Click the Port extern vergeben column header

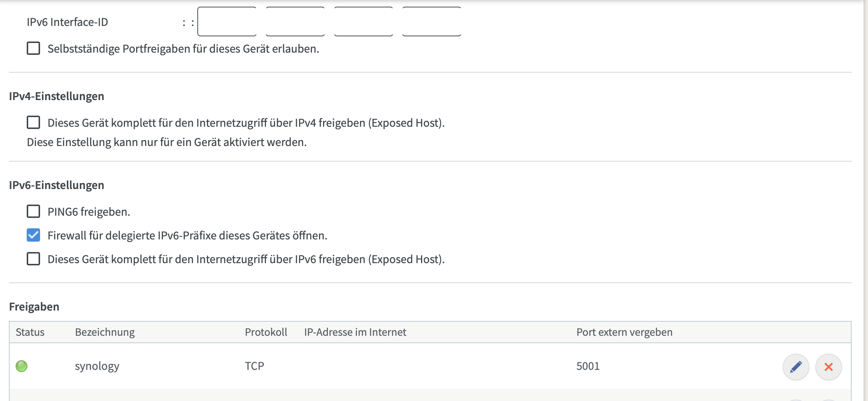624,332
